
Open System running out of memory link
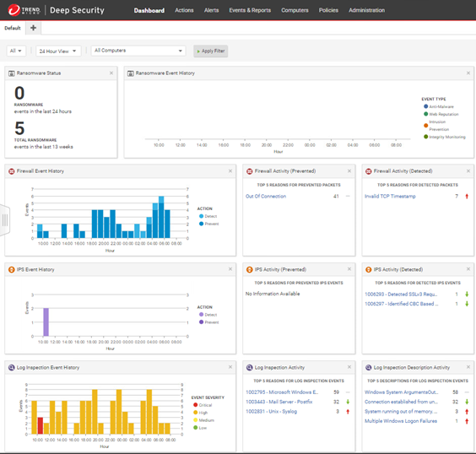click(x=401, y=412)
